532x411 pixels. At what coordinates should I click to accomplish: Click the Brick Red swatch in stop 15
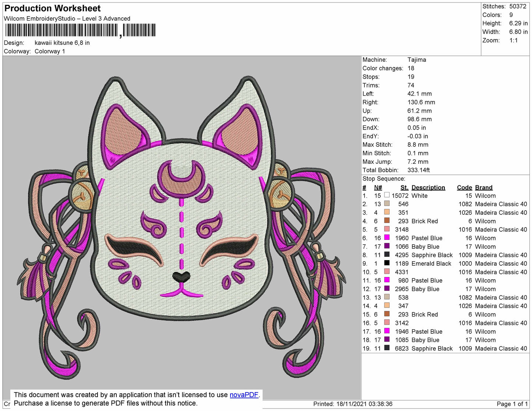coord(387,314)
